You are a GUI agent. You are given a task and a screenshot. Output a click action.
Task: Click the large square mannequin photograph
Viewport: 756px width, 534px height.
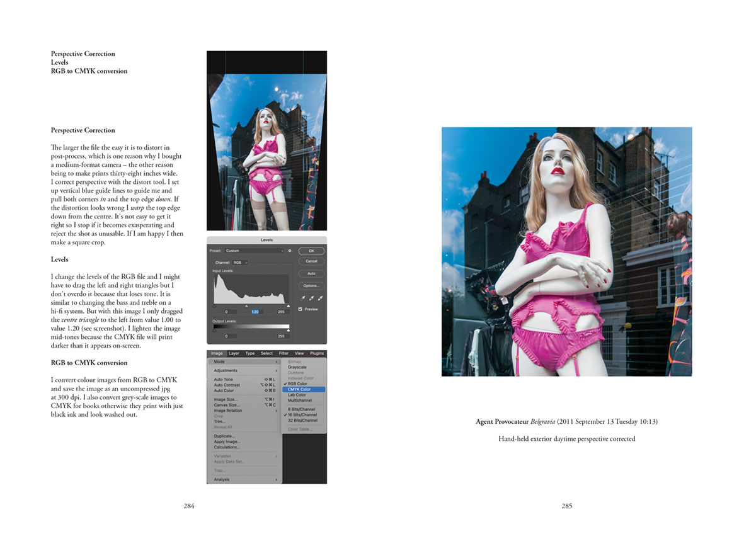pyautogui.click(x=566, y=252)
